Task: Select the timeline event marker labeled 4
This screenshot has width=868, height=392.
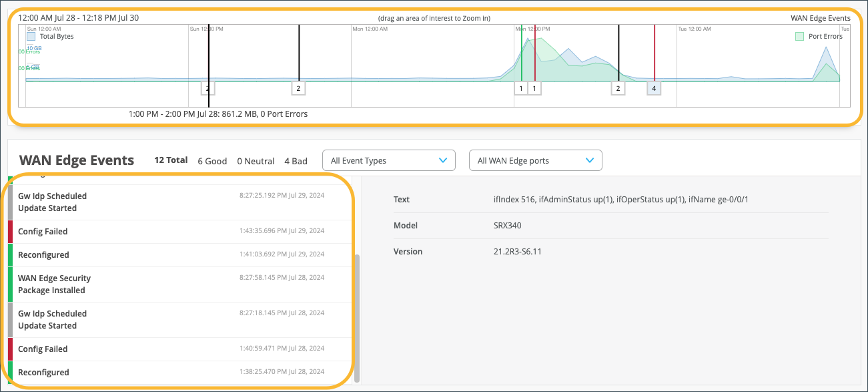Action: point(654,88)
